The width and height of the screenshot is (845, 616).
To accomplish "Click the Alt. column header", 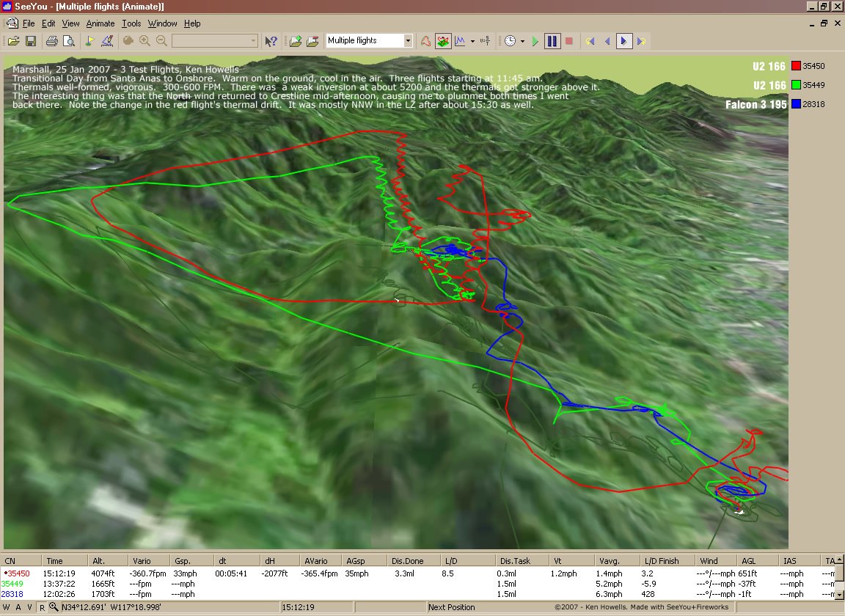I will (x=99, y=561).
